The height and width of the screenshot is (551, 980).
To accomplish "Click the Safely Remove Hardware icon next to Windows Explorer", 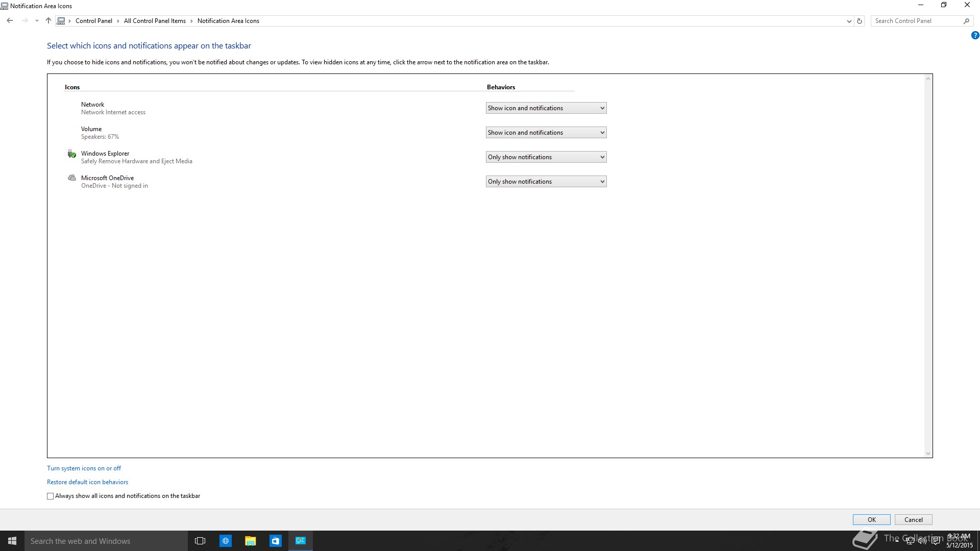I will (x=72, y=154).
